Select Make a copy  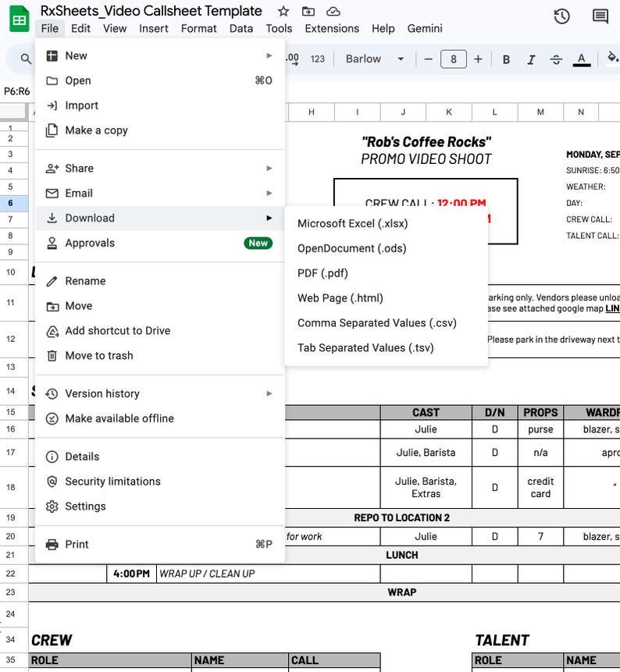click(x=160, y=130)
